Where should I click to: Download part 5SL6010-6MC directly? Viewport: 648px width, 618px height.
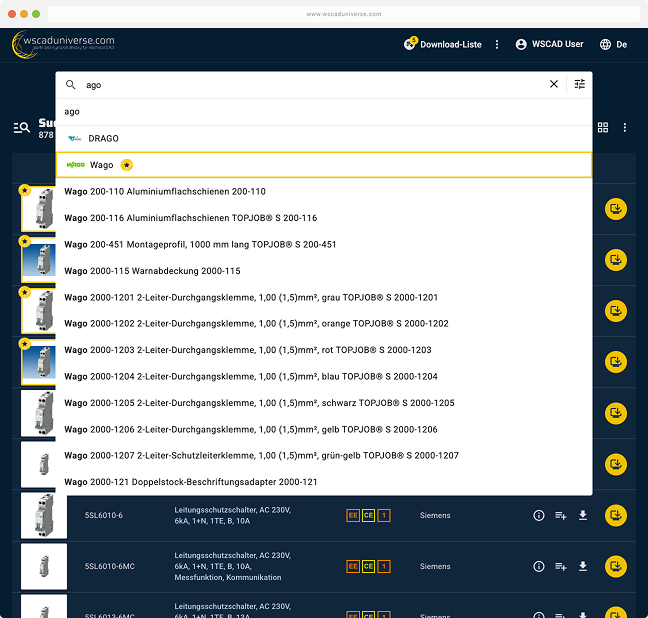583,566
